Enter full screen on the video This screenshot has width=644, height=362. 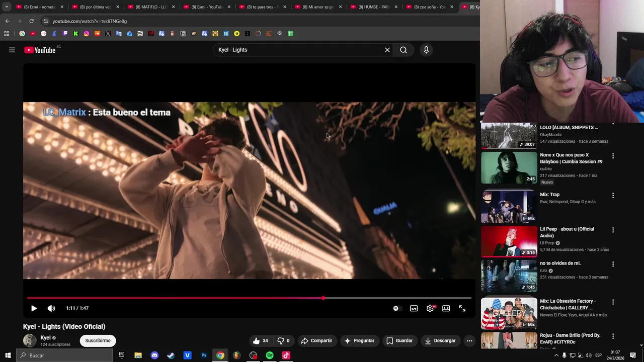click(x=462, y=308)
